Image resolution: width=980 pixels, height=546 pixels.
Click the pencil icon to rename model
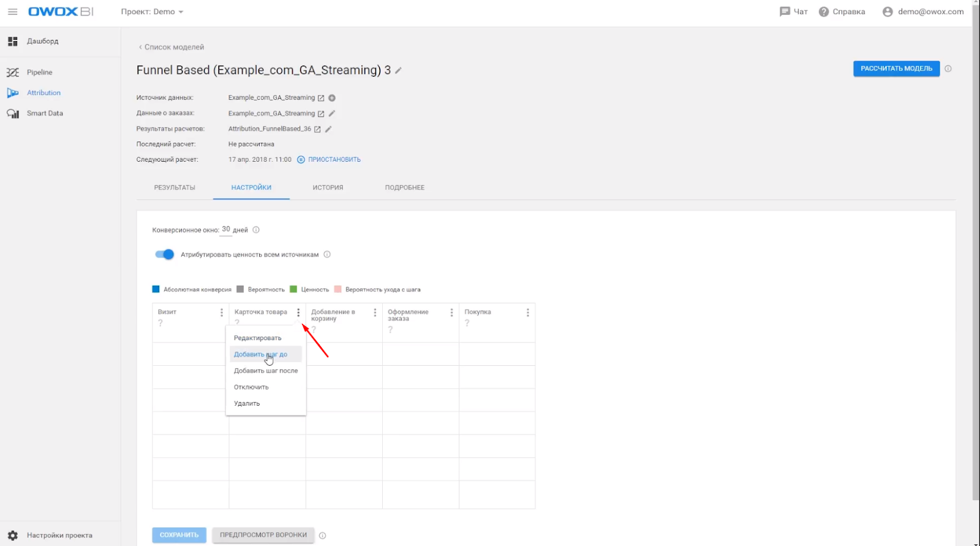tap(398, 70)
